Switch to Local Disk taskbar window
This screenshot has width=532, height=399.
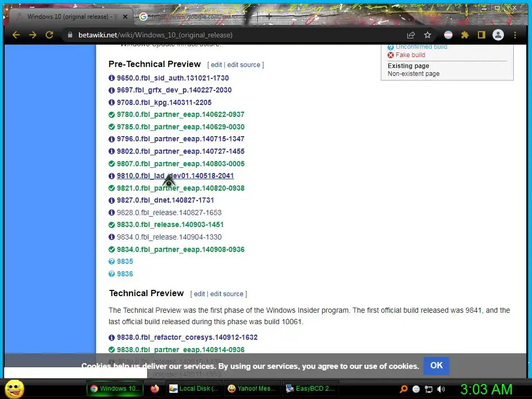[x=194, y=389]
